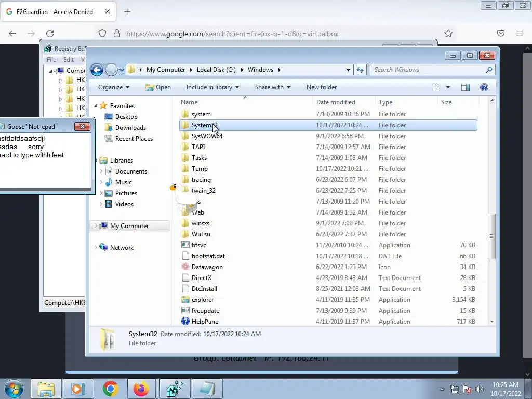The image size is (532, 399).
Task: Click the magnifier icon in the search box
Action: click(489, 70)
